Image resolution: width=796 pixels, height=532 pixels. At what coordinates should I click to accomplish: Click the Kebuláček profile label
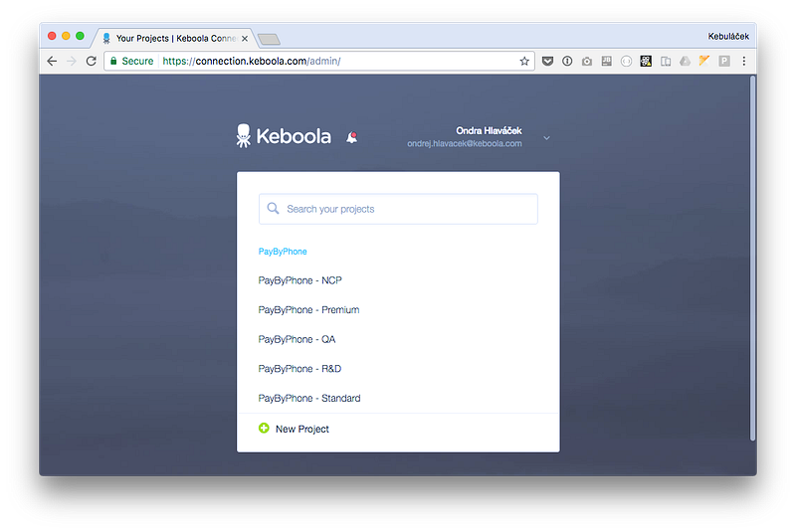pos(728,37)
